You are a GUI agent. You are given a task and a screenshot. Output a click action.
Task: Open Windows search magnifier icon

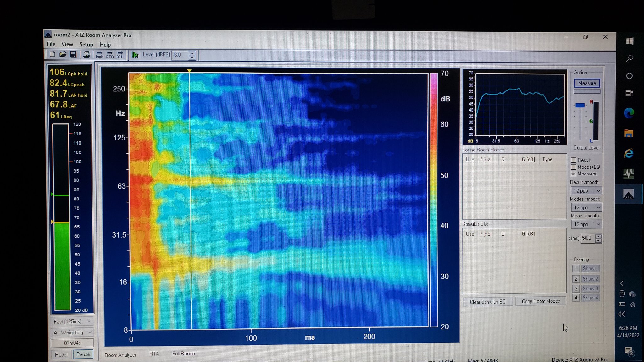630,58
